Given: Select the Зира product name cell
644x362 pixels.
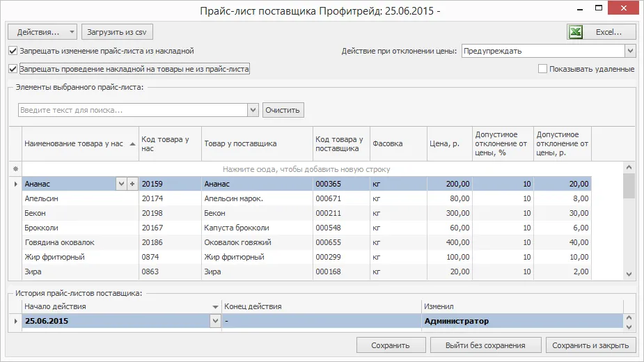Looking at the screenshot, I should click(81, 271).
